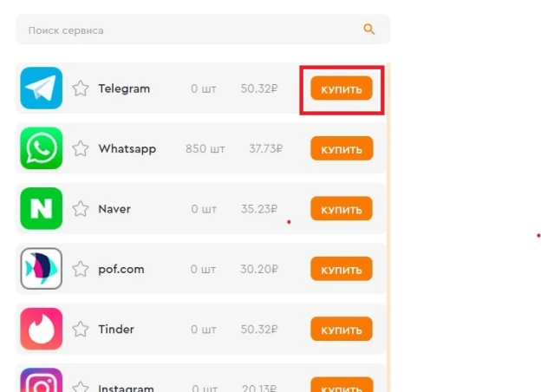The width and height of the screenshot is (541, 392).
Task: Star the pof.com service
Action: click(x=81, y=269)
